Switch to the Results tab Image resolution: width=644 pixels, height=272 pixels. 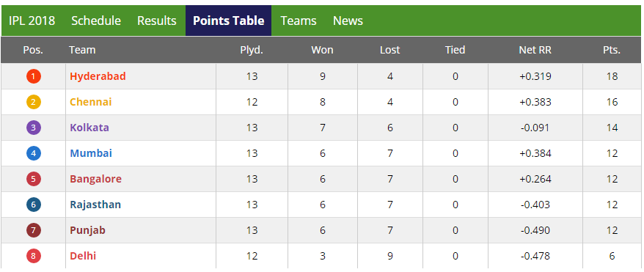point(157,21)
